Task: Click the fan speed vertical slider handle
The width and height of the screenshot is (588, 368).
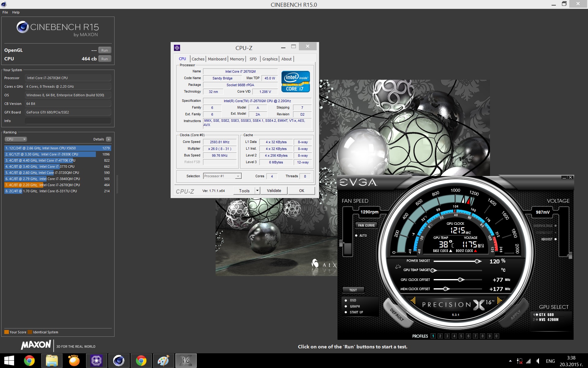Action: pos(341,244)
